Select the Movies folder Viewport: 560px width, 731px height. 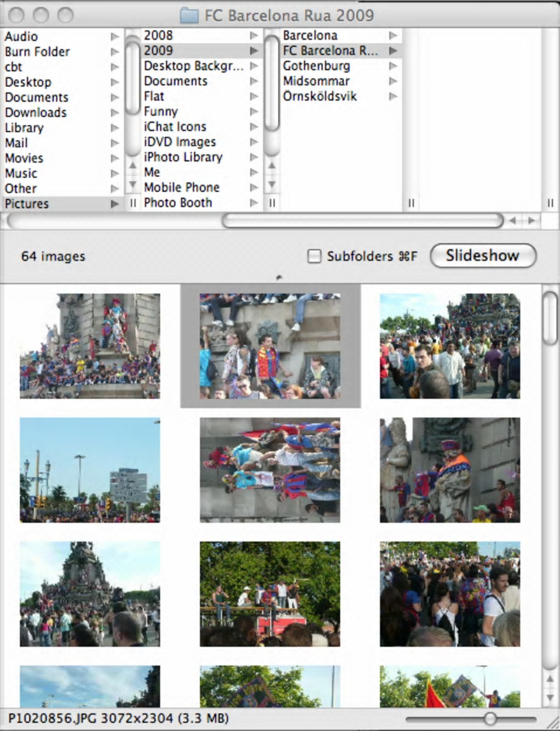[x=24, y=158]
